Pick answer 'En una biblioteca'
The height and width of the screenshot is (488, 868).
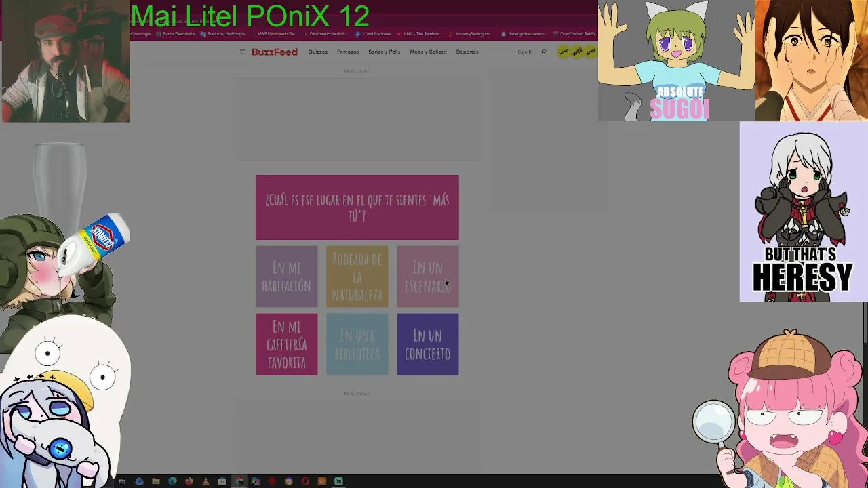[x=357, y=344]
